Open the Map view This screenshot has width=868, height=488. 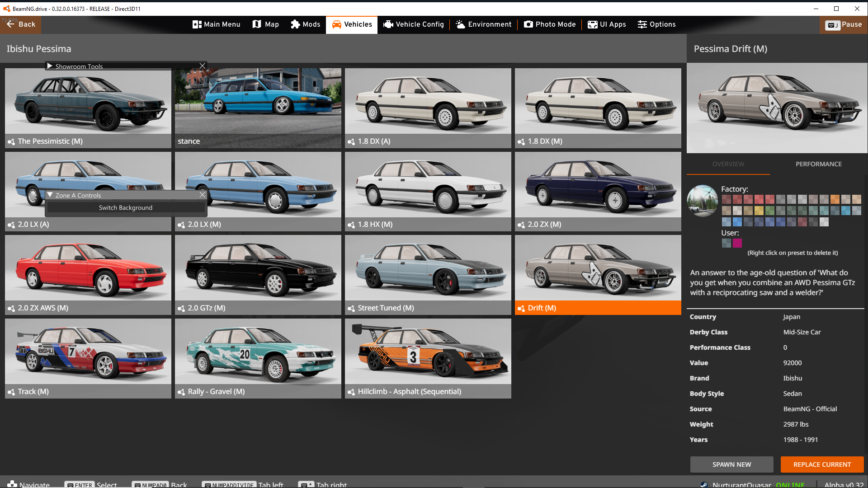pos(265,24)
